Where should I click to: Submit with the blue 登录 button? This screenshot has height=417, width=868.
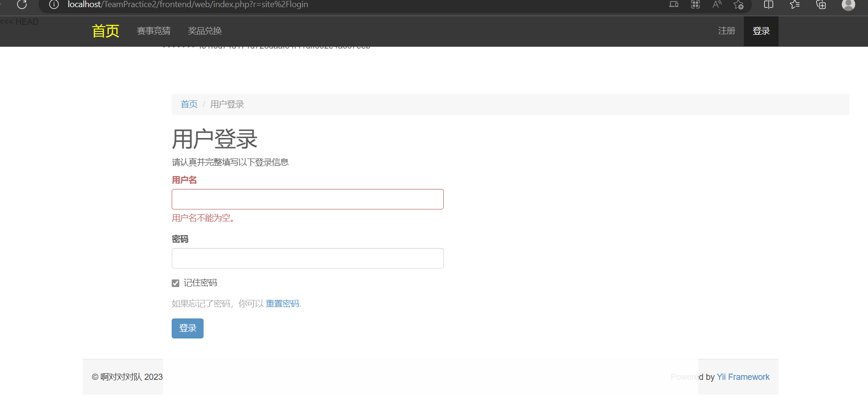coord(187,328)
